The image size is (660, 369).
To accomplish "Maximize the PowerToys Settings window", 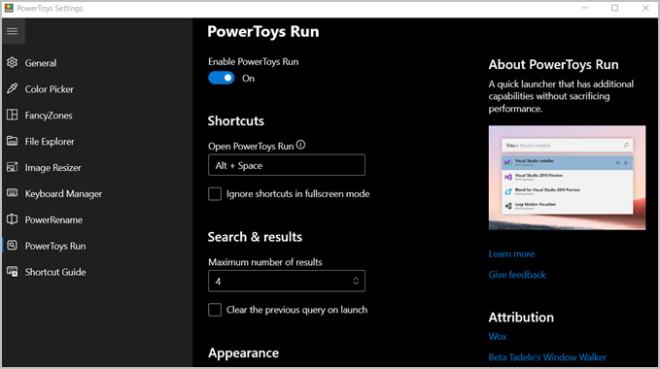I will 615,8.
